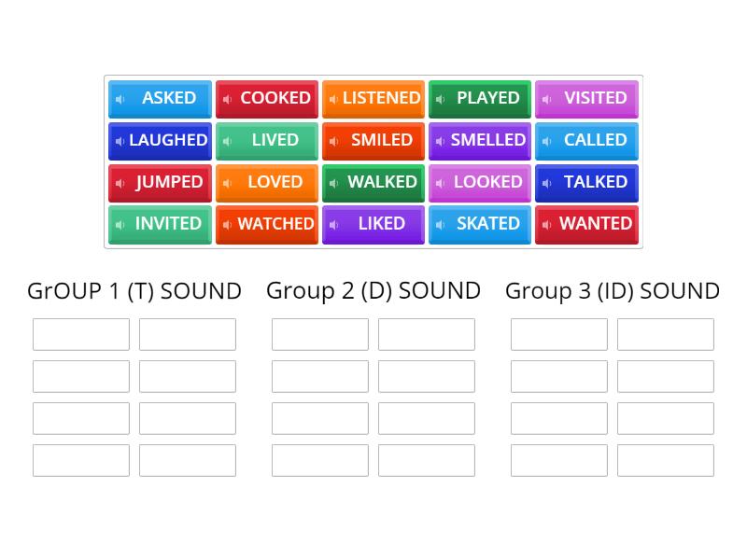Select the LIVED word text

coord(275,139)
